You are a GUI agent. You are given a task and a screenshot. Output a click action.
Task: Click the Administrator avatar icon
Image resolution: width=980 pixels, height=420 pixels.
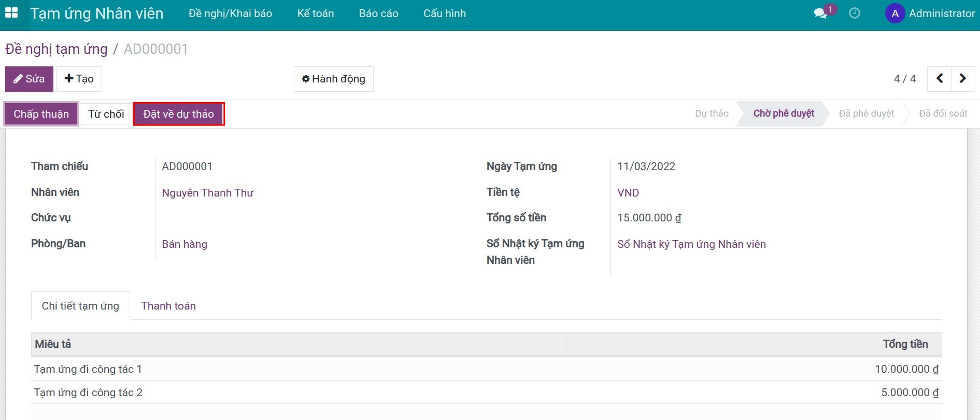(x=894, y=13)
